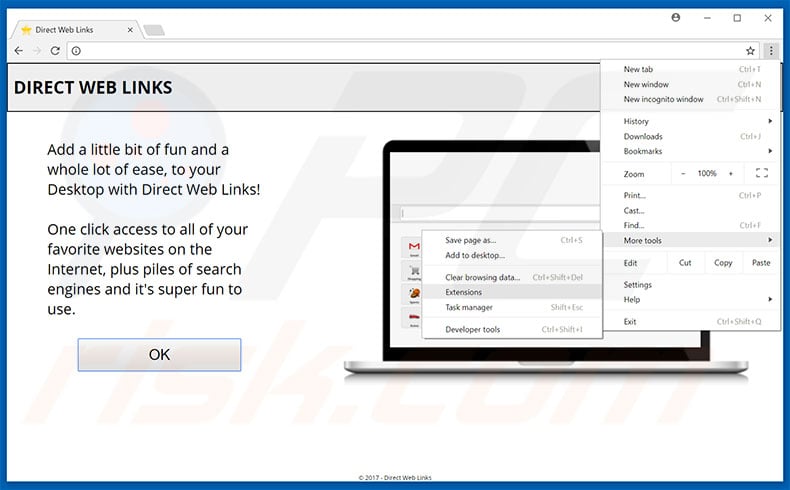
Task: Select Add to desktop... in submenu
Action: pos(512,255)
